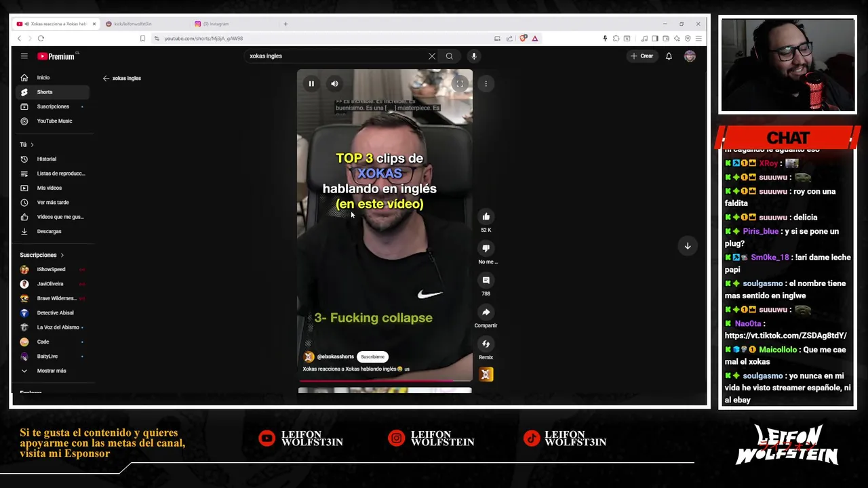The height and width of the screenshot is (488, 868).
Task: Open the notifications bell
Action: 669,56
